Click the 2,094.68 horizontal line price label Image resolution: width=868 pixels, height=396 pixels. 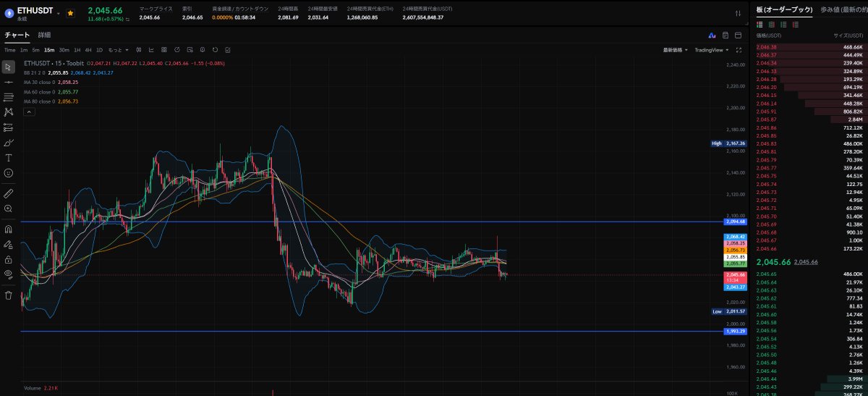click(x=736, y=222)
